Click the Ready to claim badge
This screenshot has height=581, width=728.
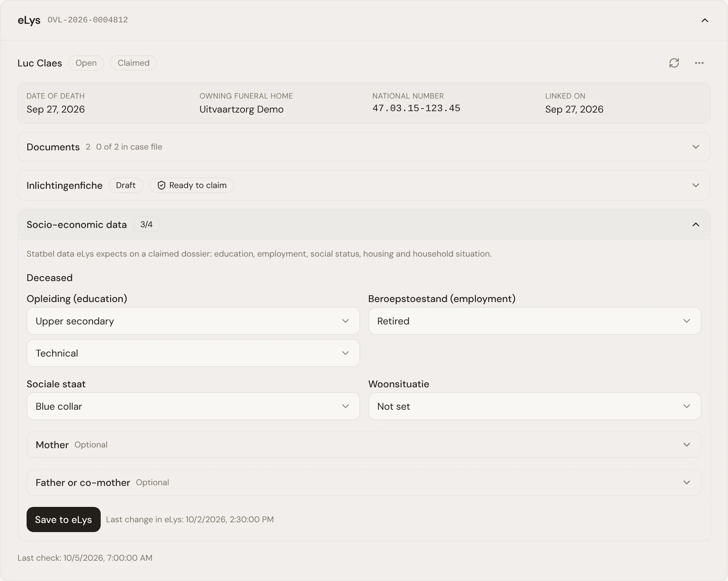(x=192, y=185)
